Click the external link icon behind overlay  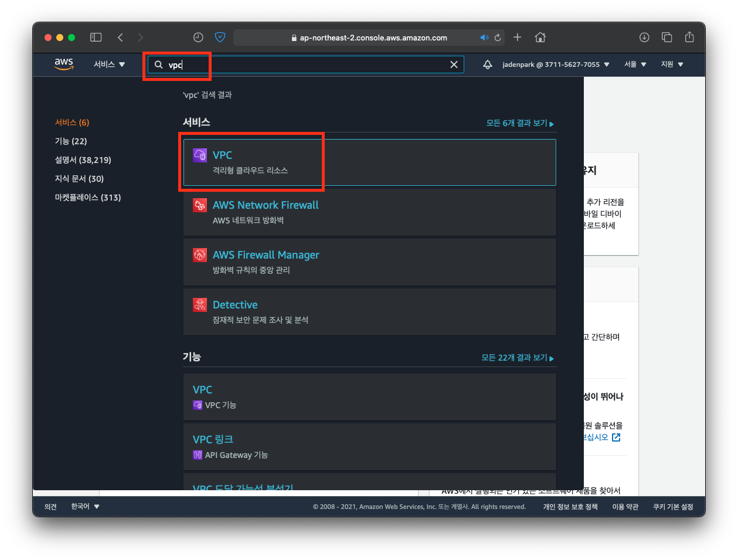point(616,437)
